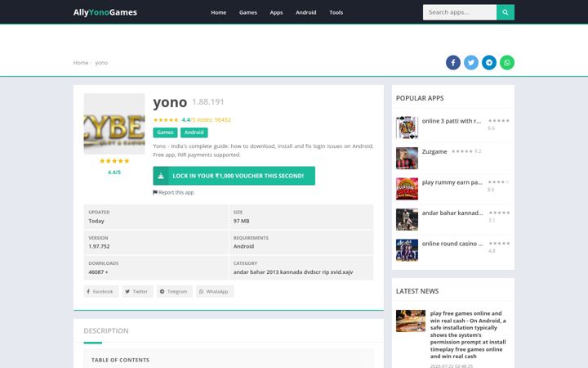Screen dimensions: 588x368
Task: Open the latest news article thumbnail
Action: point(411,321)
